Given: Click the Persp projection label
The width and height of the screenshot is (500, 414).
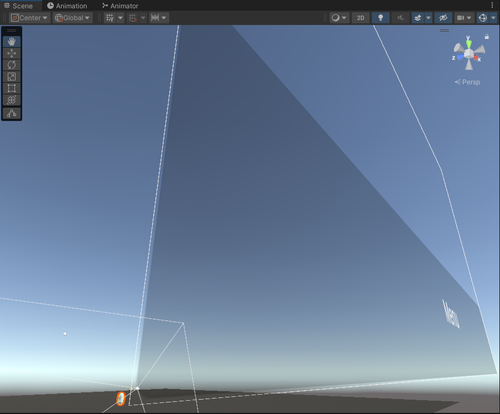Looking at the screenshot, I should tap(468, 82).
